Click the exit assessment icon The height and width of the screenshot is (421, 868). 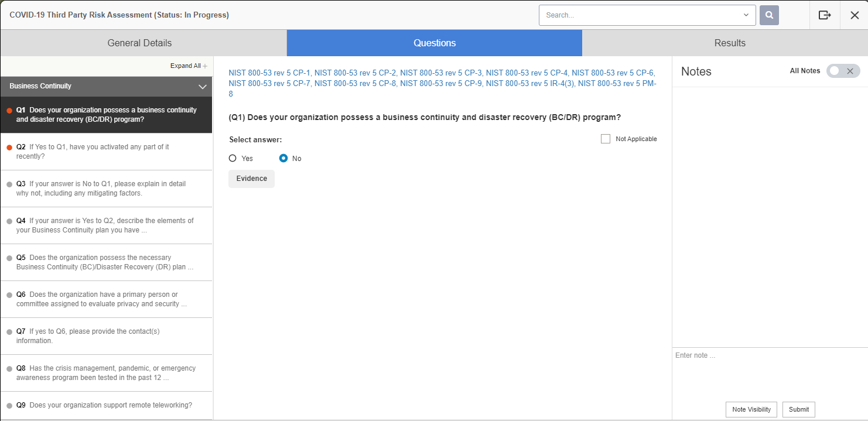825,15
